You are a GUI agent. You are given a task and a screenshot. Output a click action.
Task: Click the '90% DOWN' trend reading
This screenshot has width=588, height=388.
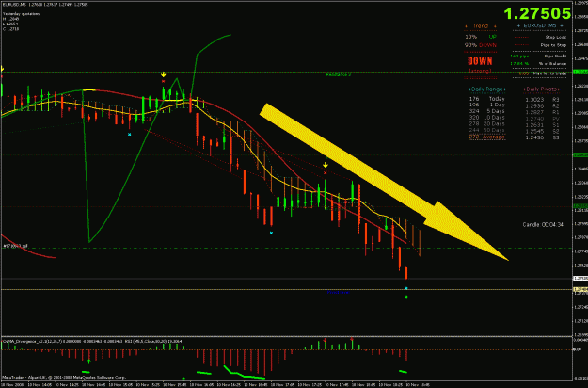coord(481,45)
